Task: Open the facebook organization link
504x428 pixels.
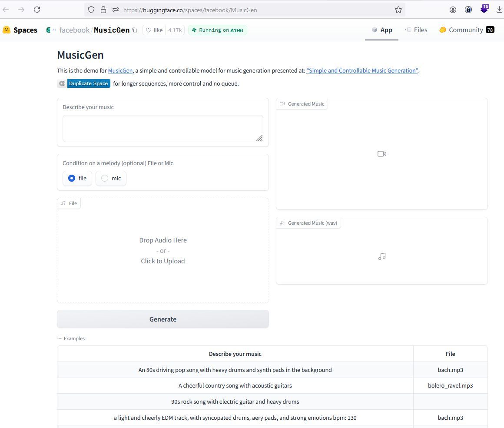Action: coord(74,30)
